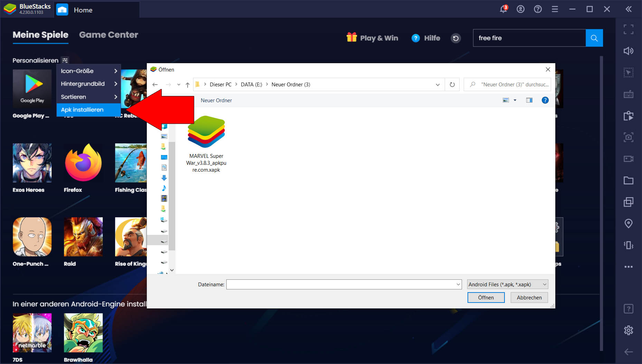Click Öffnen button in dialog
The image size is (642, 364).
pos(486,297)
